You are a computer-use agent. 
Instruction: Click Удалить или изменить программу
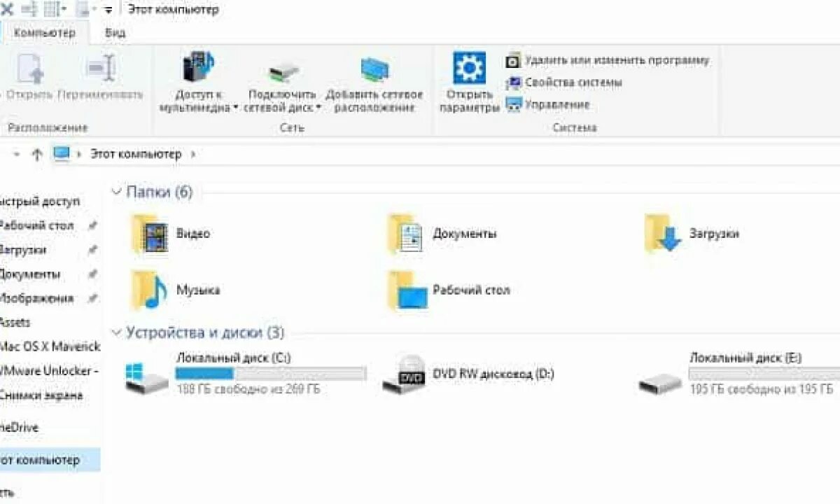tap(608, 60)
